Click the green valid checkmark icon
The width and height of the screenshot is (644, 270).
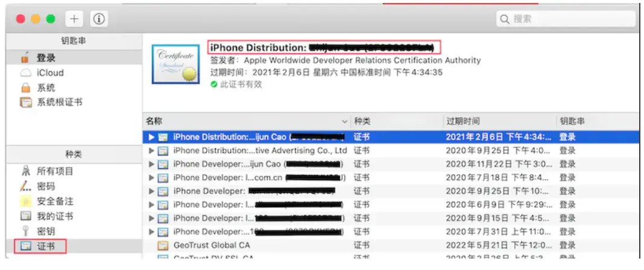[x=213, y=85]
